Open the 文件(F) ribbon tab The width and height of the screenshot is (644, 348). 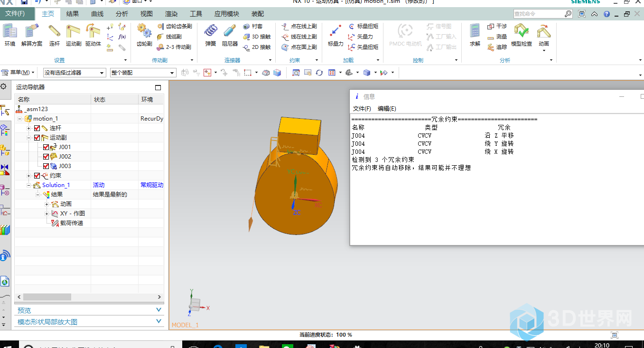[17, 14]
